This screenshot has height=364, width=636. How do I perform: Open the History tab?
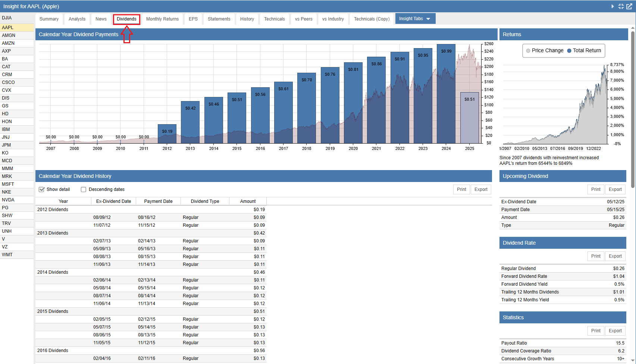point(247,19)
